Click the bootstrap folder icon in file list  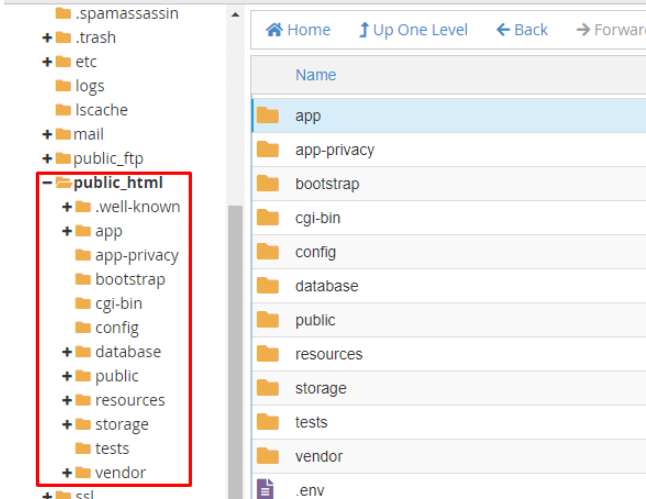pos(267,184)
